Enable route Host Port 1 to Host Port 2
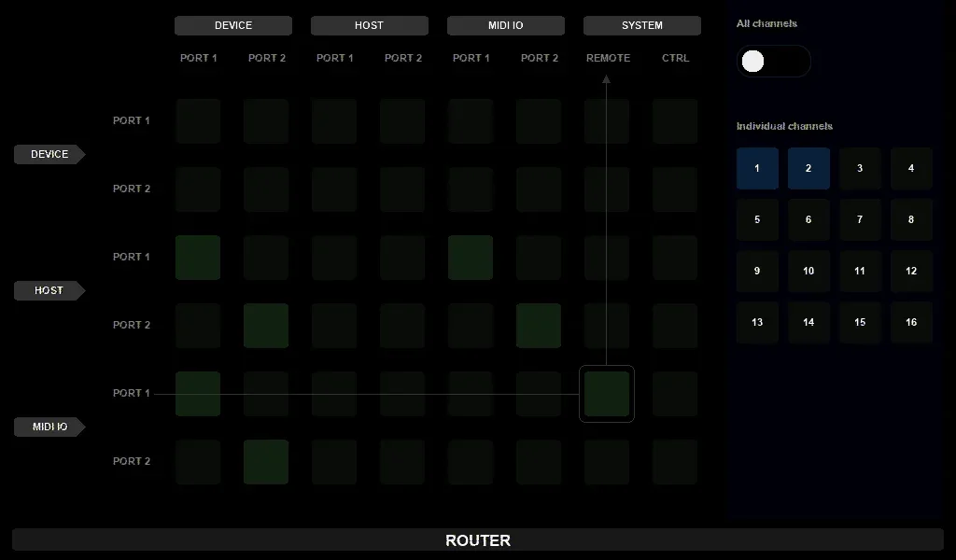 click(x=402, y=258)
